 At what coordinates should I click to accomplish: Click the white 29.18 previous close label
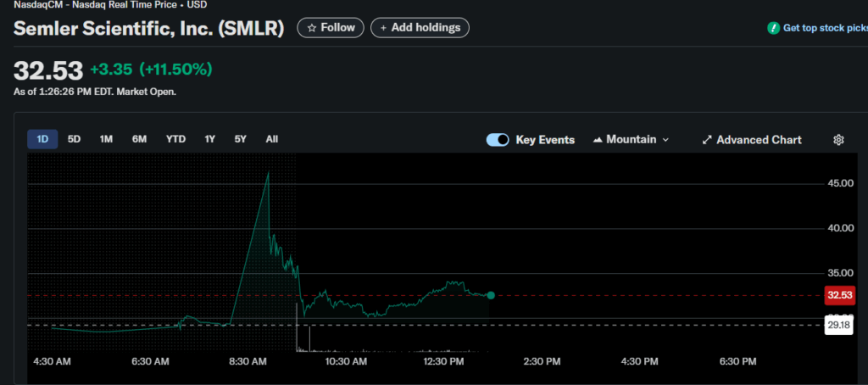point(838,325)
